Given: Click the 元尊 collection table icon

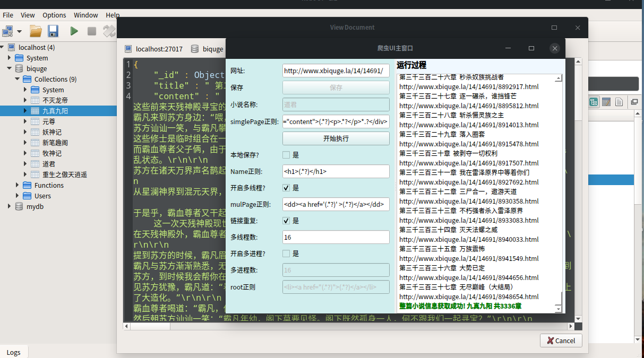Looking at the screenshot, I should [x=35, y=121].
